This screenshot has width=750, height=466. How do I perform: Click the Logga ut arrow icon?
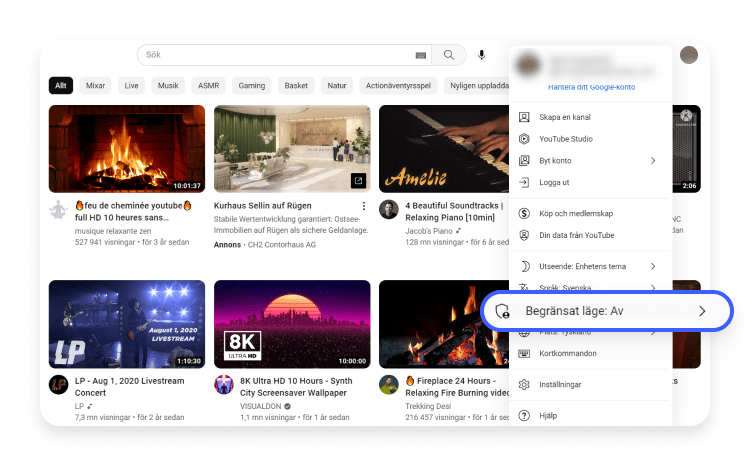(x=524, y=182)
